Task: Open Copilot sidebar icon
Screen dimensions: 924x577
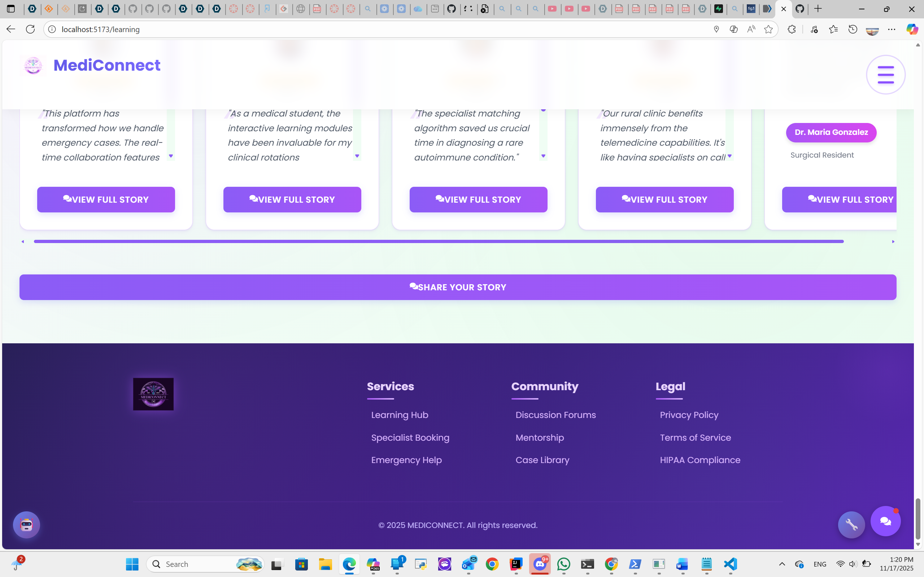Action: [912, 29]
